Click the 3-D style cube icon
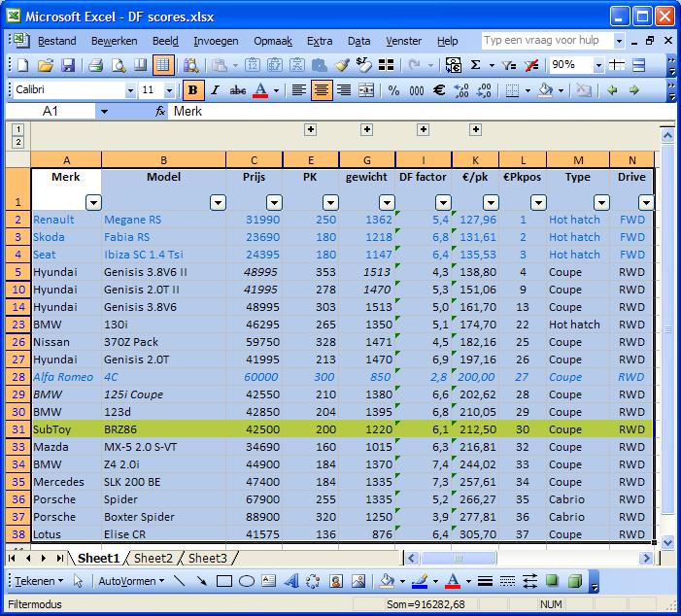This screenshot has height=616, width=681. point(574,581)
